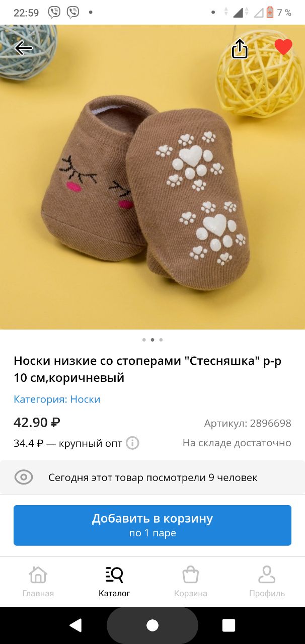Tap the third image pagination dot
Viewport: 305px width, 644px height.
[161, 340]
